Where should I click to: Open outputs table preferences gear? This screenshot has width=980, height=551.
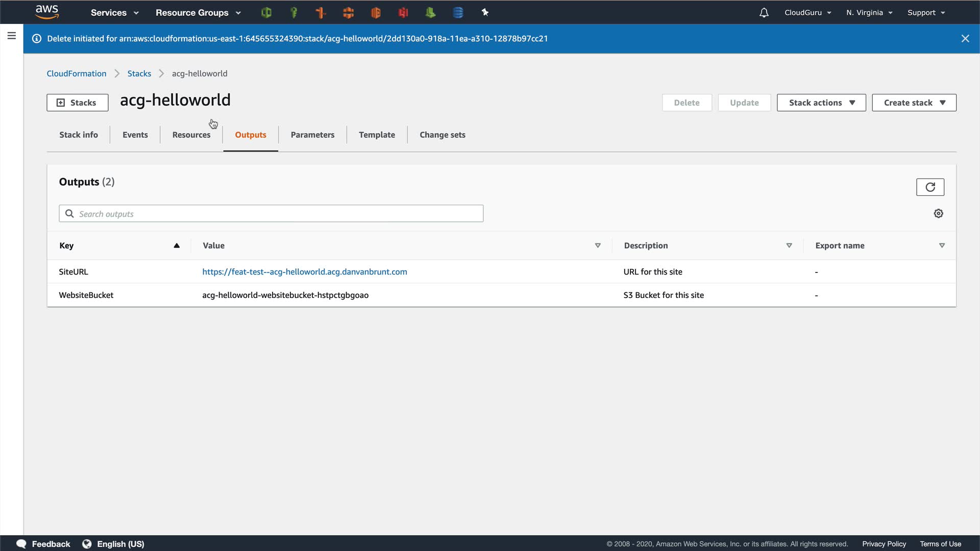(938, 214)
